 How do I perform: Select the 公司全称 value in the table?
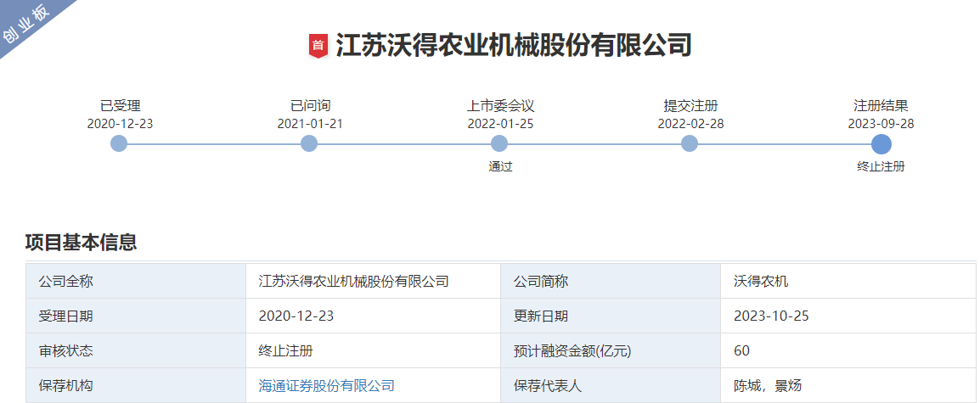tap(353, 282)
